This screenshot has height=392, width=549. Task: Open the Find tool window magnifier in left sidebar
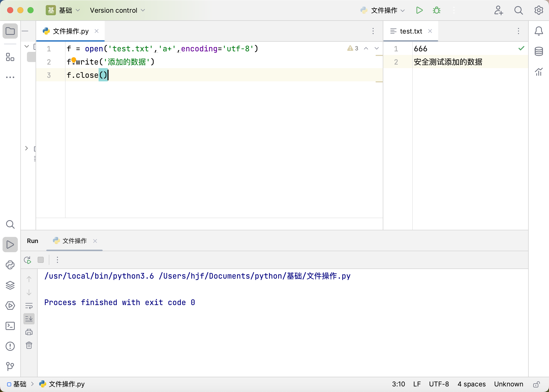pyautogui.click(x=10, y=224)
